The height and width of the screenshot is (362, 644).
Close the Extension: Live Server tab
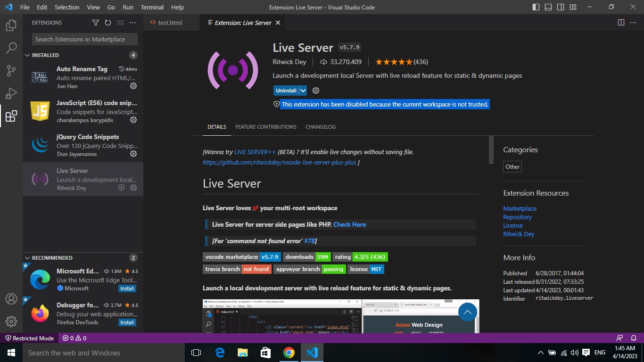278,23
